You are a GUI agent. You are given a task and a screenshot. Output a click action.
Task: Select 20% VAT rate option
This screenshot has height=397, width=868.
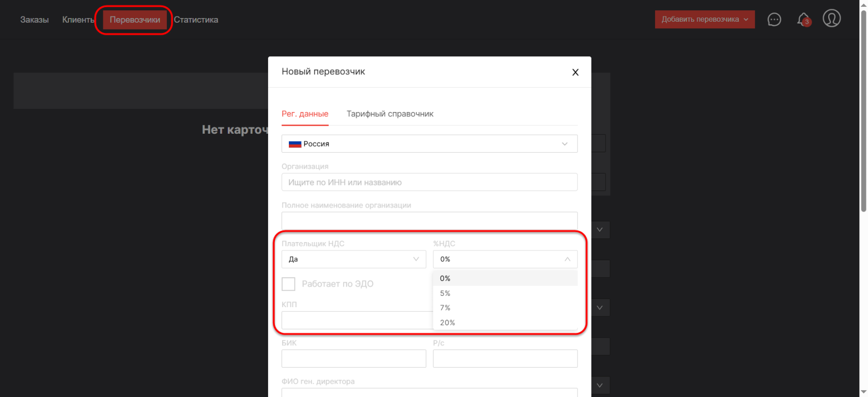click(x=447, y=323)
